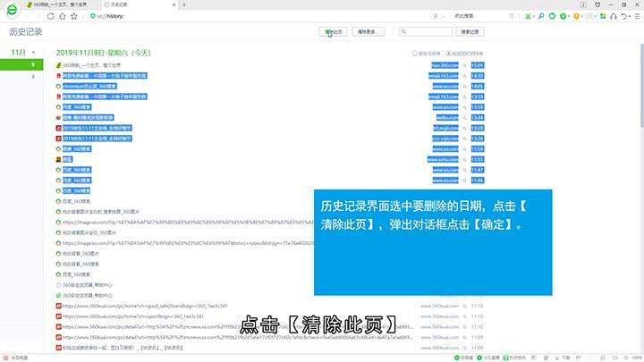Close the 历史记录 tab
This screenshot has width=644, height=362.
[x=174, y=4]
